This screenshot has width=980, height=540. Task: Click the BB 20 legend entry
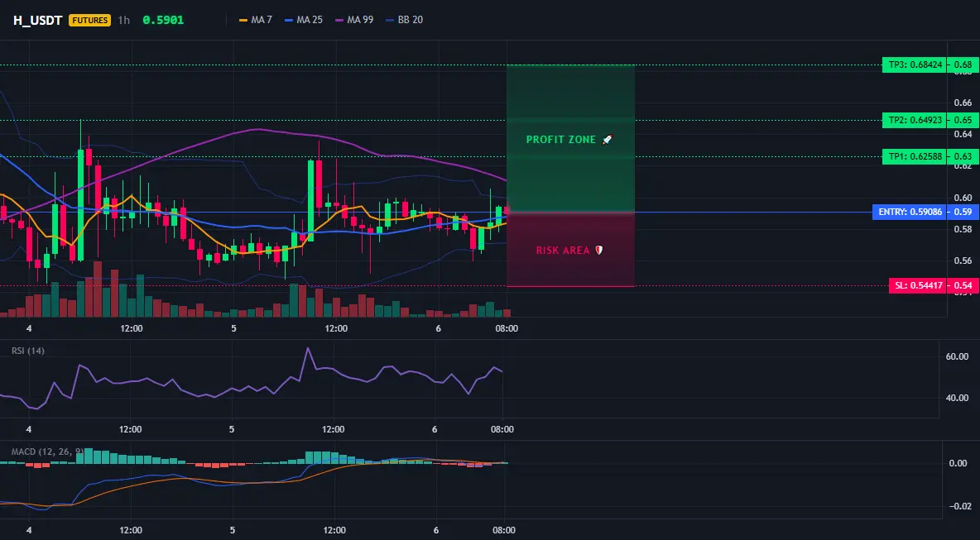pos(405,20)
